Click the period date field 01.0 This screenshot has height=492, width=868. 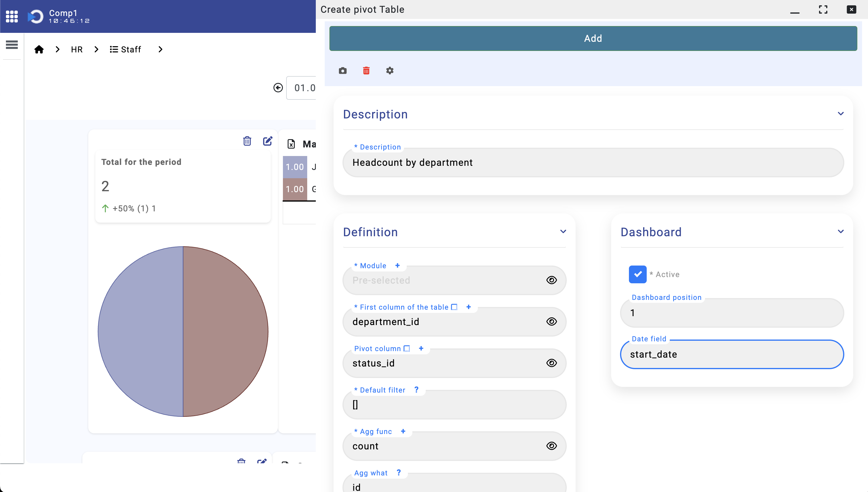pyautogui.click(x=301, y=88)
